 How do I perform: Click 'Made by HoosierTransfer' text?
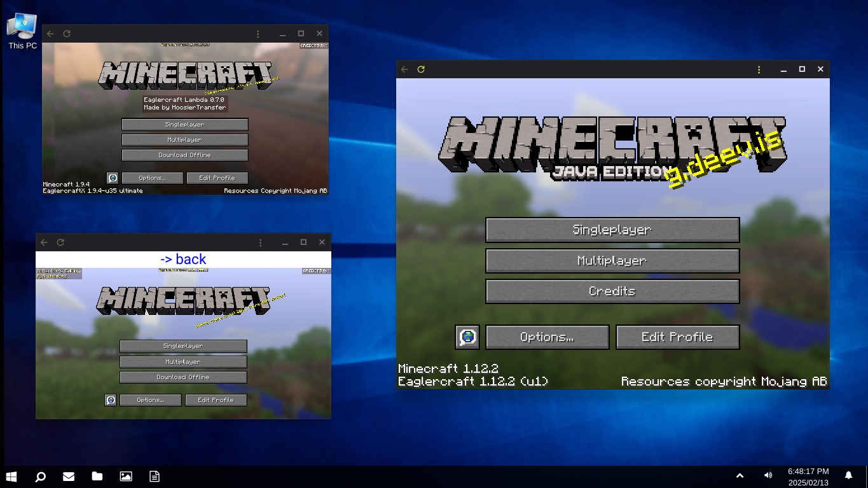click(185, 108)
